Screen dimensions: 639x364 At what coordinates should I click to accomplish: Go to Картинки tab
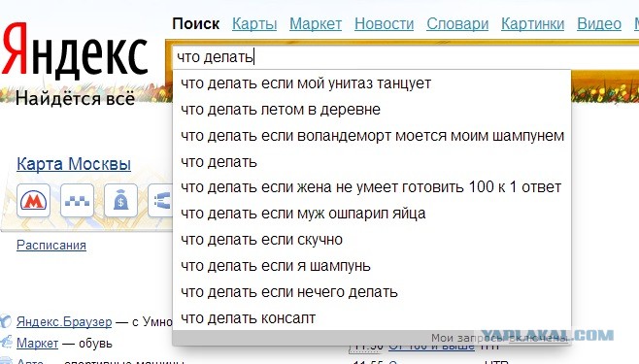point(532,23)
